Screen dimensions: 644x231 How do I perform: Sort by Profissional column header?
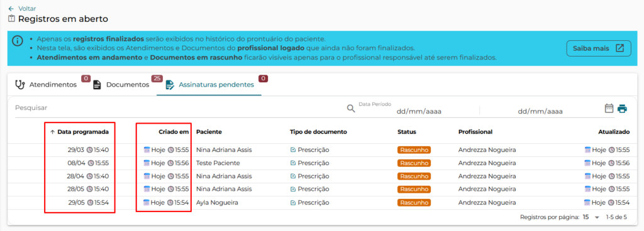475,132
